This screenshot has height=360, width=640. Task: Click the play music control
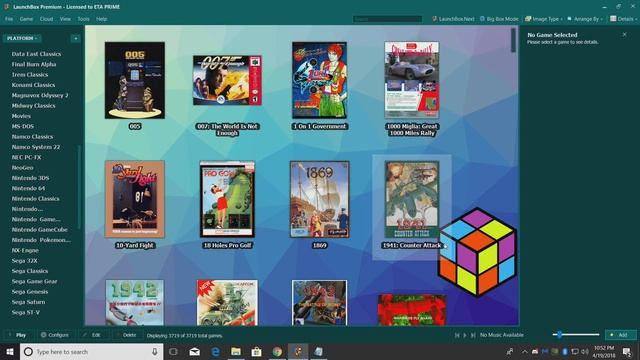(465, 335)
